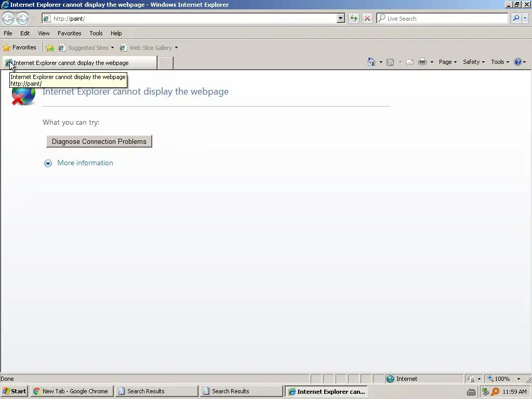This screenshot has height=399, width=532.
Task: Click the Forward navigation arrow
Action: [x=22, y=18]
